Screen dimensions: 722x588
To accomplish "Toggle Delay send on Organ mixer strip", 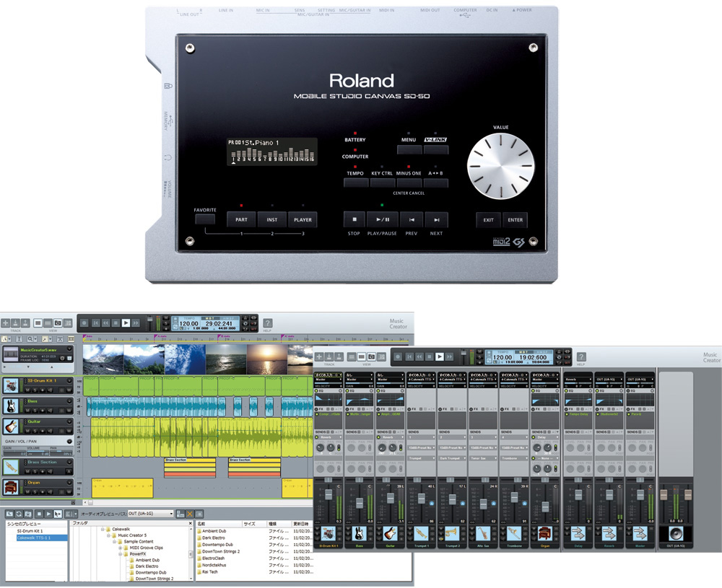I will coord(534,437).
